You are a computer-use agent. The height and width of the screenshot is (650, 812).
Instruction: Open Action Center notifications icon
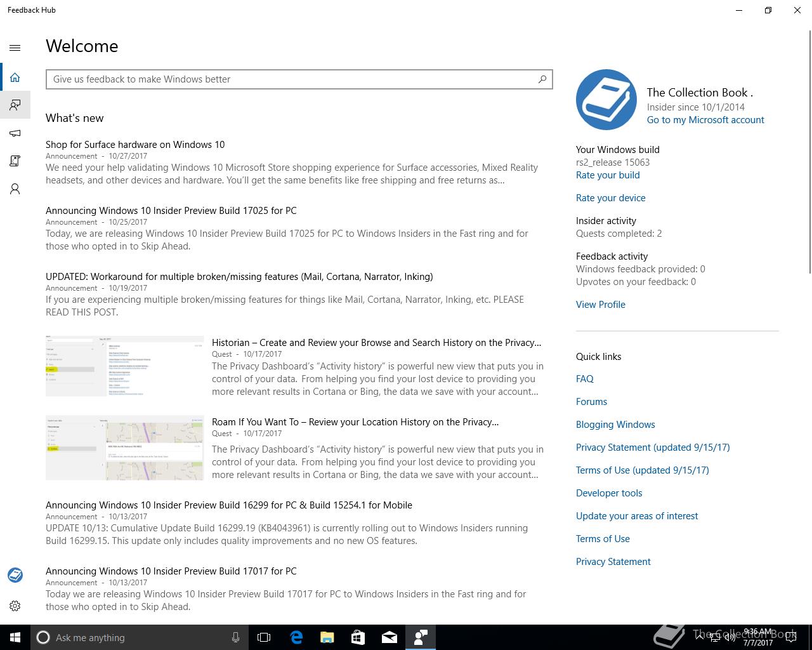click(x=791, y=637)
